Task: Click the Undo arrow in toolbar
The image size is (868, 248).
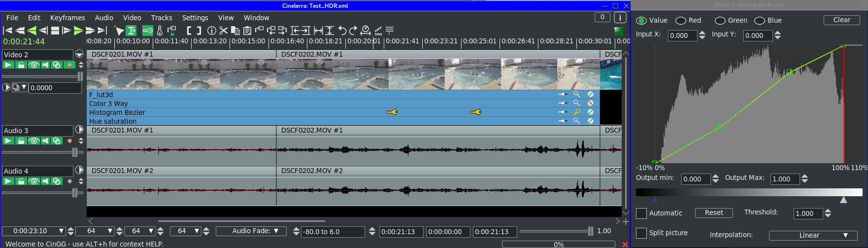Action: click(x=342, y=31)
